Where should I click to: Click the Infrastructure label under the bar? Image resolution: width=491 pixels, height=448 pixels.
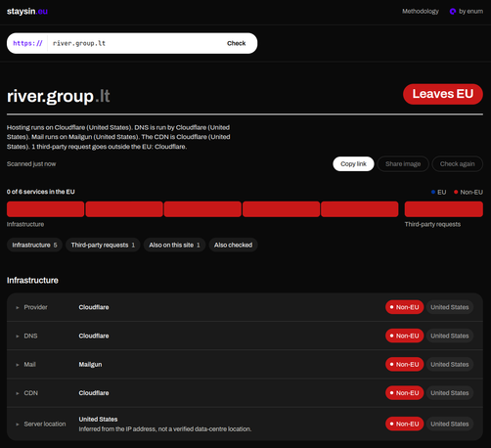pos(25,224)
